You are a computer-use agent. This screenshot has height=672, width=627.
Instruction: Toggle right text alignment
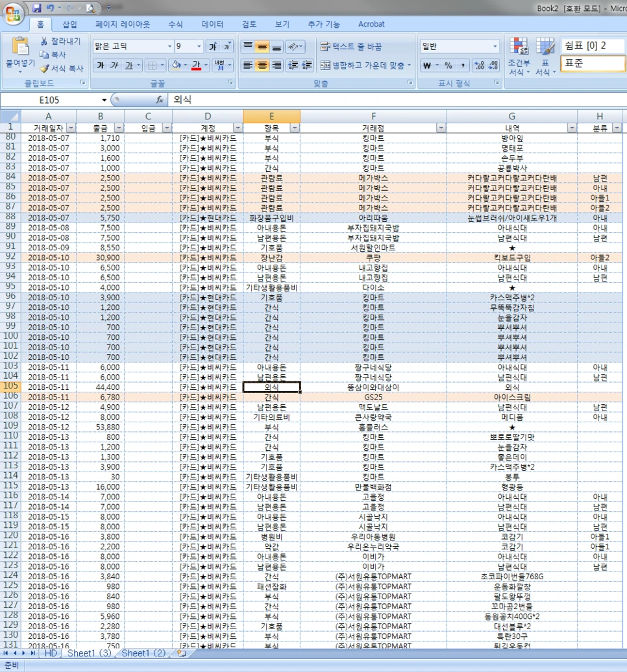coord(277,65)
